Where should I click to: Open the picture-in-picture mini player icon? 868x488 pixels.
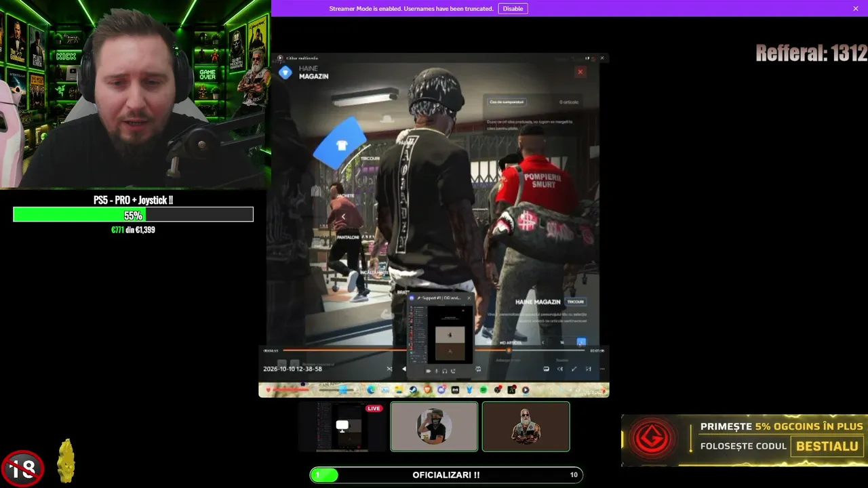546,369
